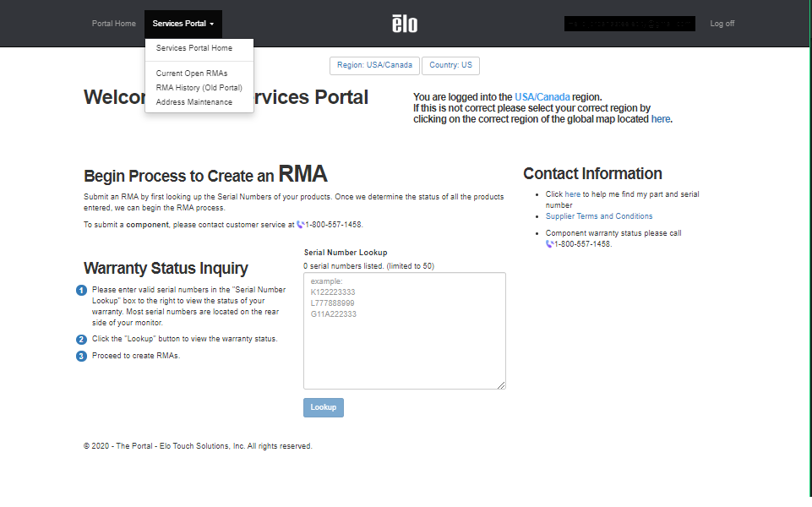This screenshot has height=507, width=812.
Task: Click 'here' link for global map
Action: pyautogui.click(x=660, y=119)
